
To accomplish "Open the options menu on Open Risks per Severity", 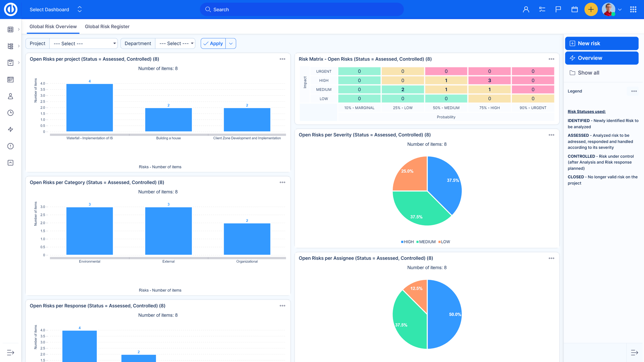I will (x=551, y=135).
